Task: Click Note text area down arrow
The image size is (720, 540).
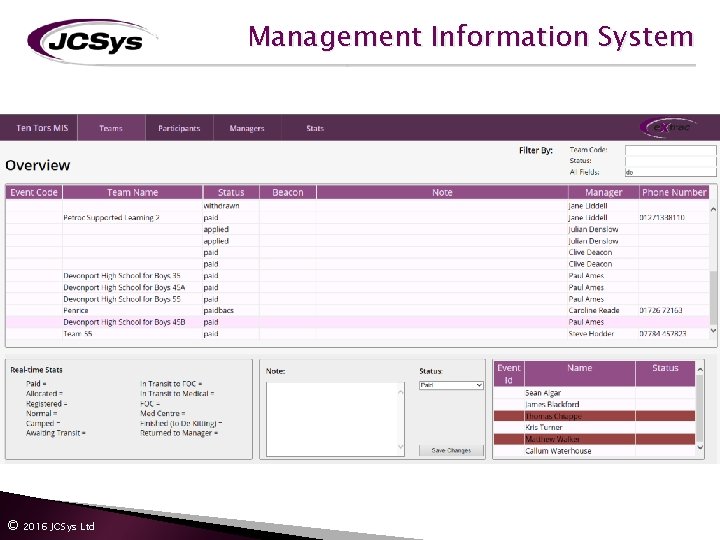Action: point(400,447)
